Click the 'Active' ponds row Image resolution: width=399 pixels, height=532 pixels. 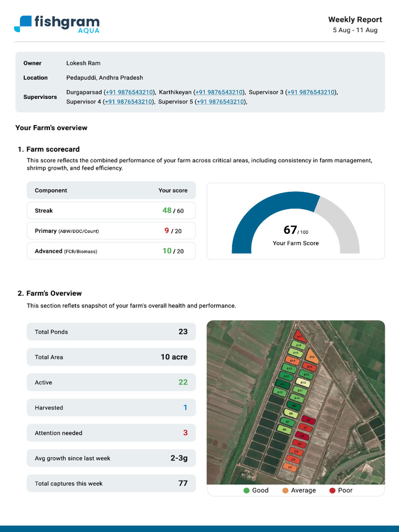[111, 382]
